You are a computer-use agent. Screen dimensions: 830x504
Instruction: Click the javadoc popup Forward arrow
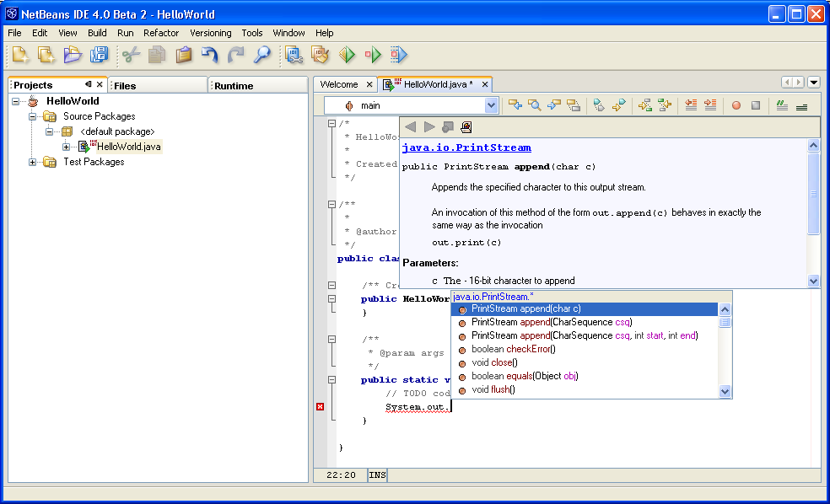click(429, 127)
